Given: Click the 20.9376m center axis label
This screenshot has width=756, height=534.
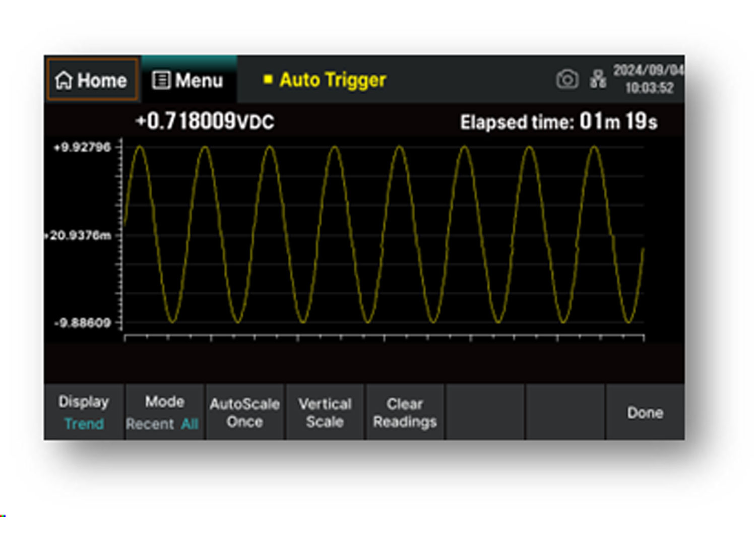Looking at the screenshot, I should (x=79, y=235).
